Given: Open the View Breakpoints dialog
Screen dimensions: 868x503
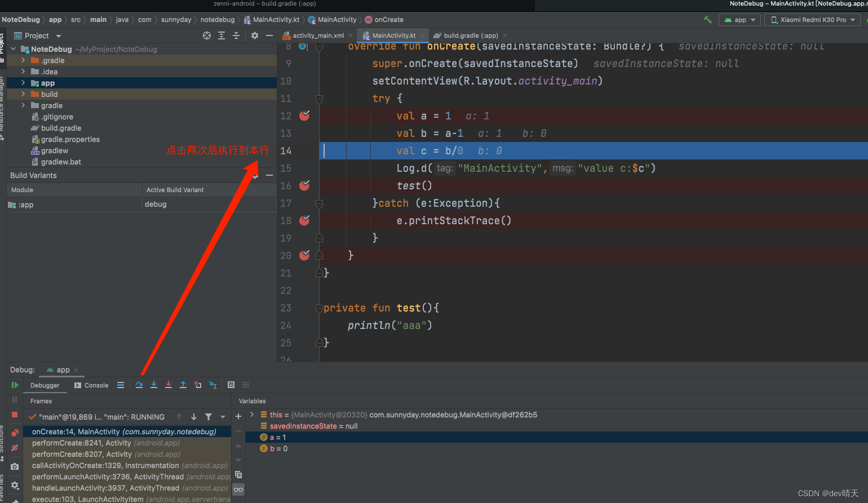Looking at the screenshot, I should (x=15, y=433).
